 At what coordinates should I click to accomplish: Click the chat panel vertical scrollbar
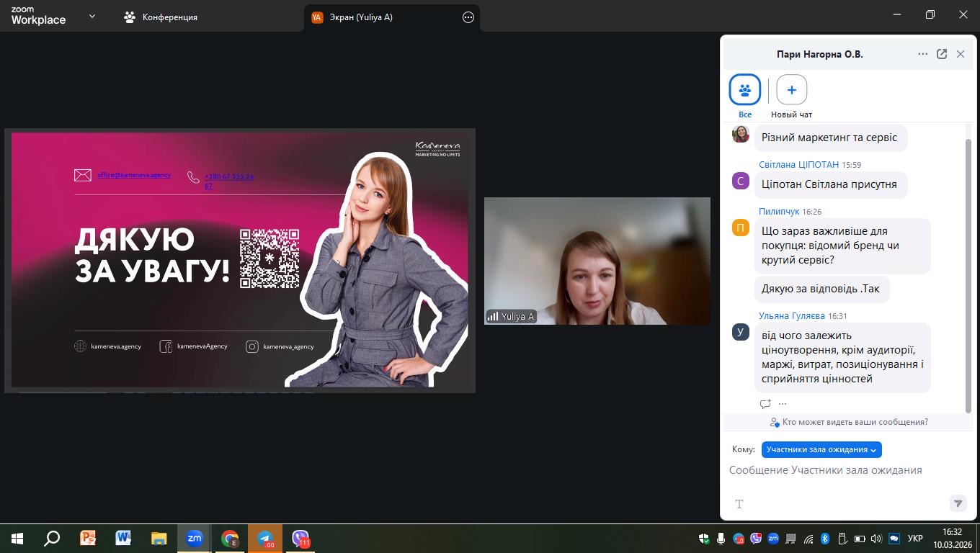(x=968, y=274)
